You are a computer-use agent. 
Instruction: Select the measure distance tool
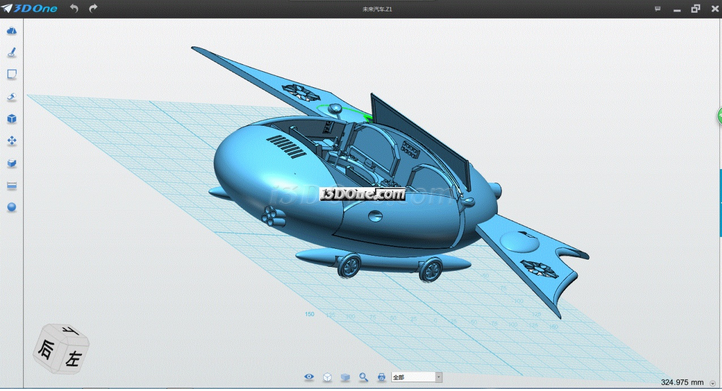click(12, 186)
